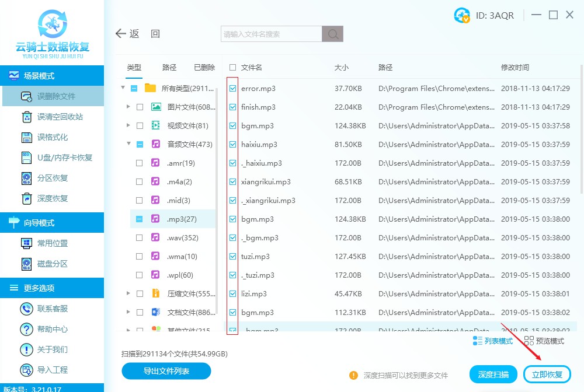Uncheck the error.mp3 file

(232, 88)
